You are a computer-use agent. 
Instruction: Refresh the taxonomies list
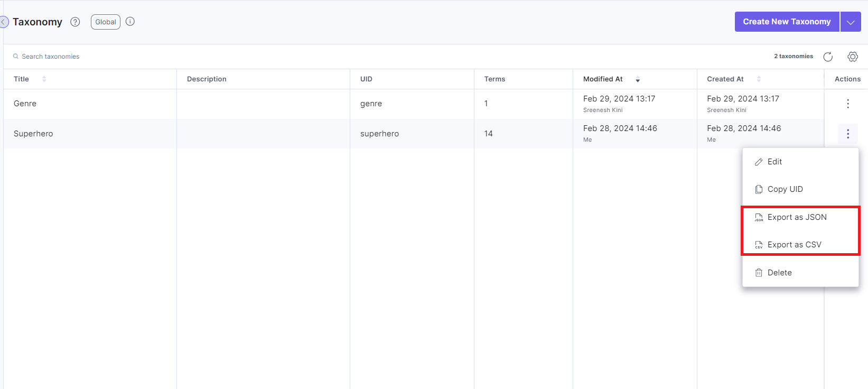828,57
